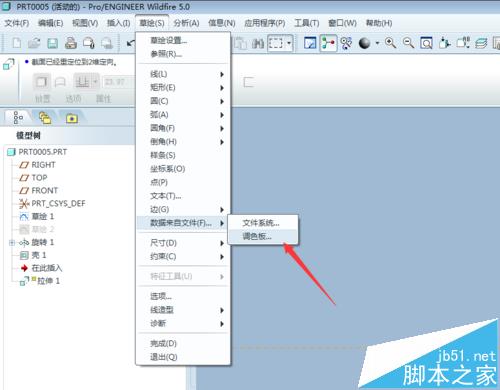This screenshot has width=500, height=390.
Task: Expand the 约束(C) submenu
Action: click(x=183, y=256)
